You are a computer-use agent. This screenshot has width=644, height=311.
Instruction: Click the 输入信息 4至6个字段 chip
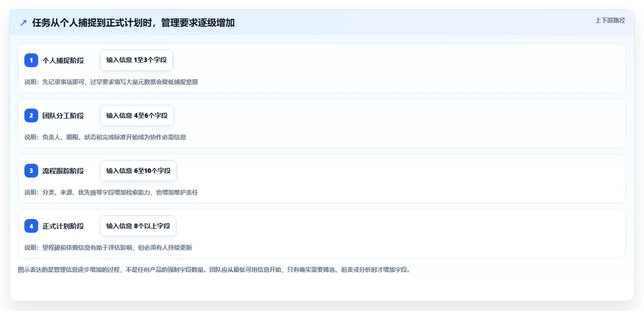coord(137,115)
